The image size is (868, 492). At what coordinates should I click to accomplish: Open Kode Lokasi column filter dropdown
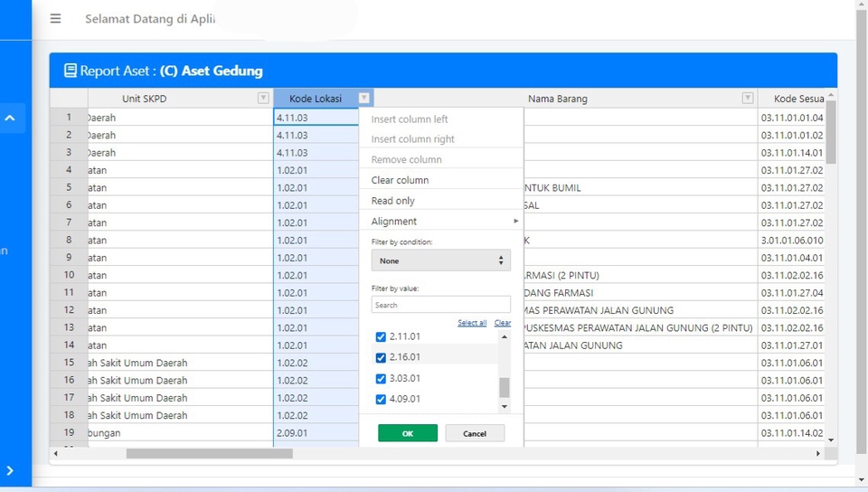click(x=363, y=98)
